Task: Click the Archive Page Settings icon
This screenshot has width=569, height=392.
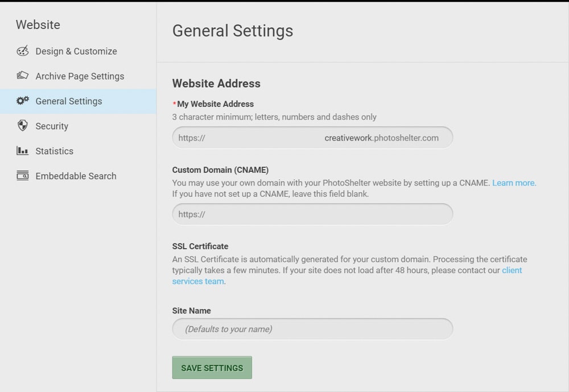Action: pos(23,76)
